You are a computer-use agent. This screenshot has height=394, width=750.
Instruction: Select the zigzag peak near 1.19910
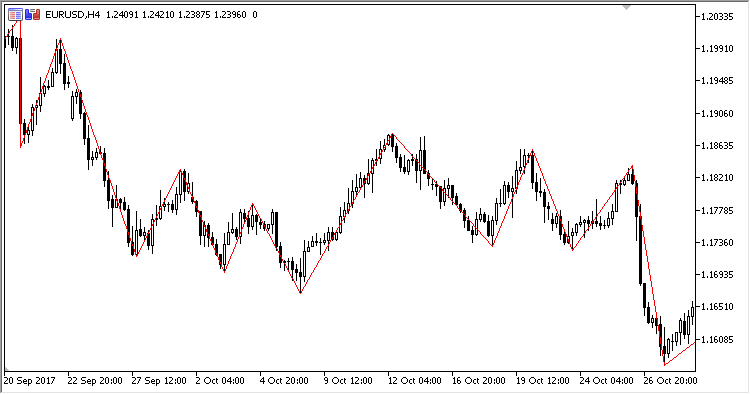point(60,39)
